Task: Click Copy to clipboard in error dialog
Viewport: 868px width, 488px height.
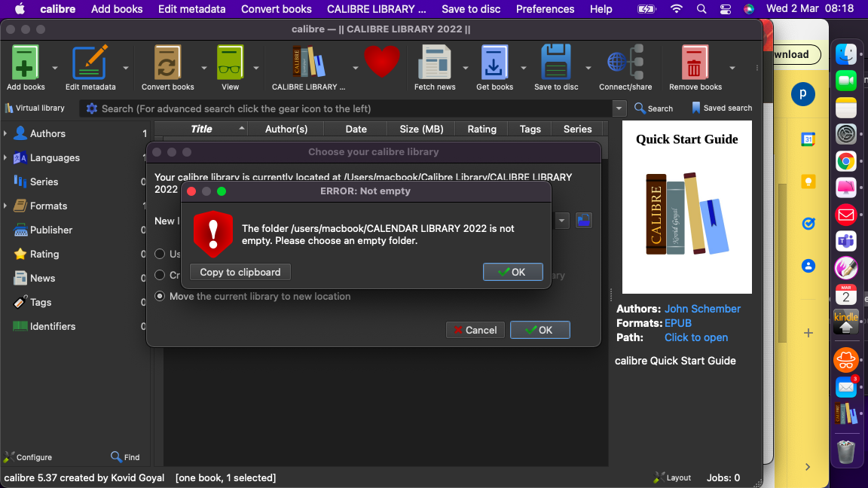Action: (240, 272)
